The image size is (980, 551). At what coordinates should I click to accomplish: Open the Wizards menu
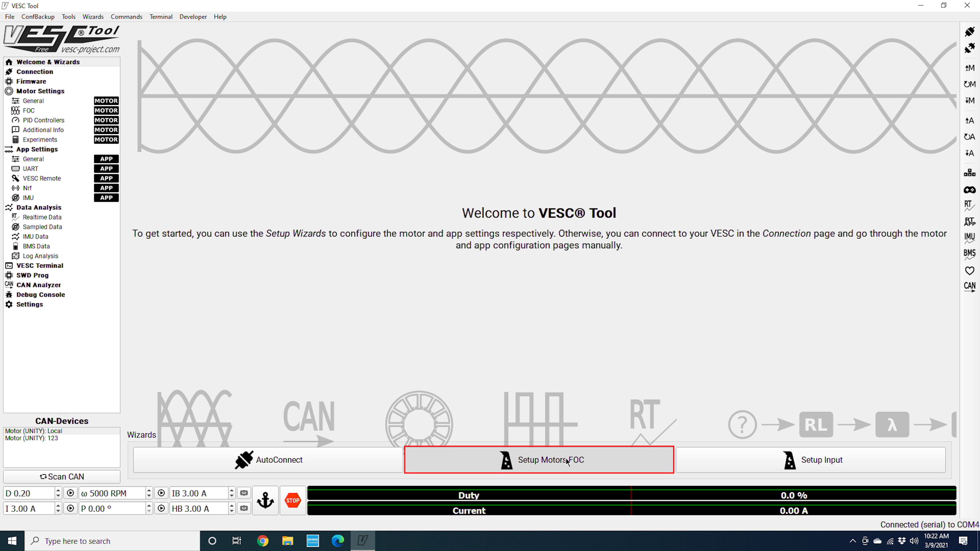(93, 17)
